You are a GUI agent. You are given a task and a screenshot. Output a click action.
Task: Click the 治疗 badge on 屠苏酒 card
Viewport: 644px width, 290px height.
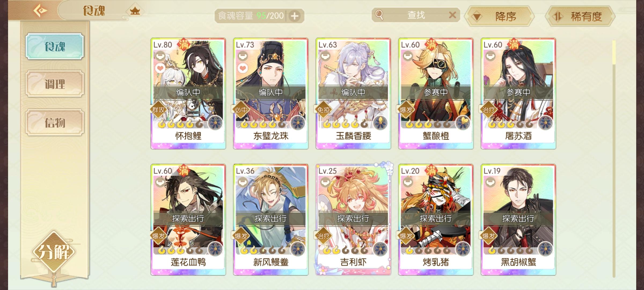click(x=488, y=110)
